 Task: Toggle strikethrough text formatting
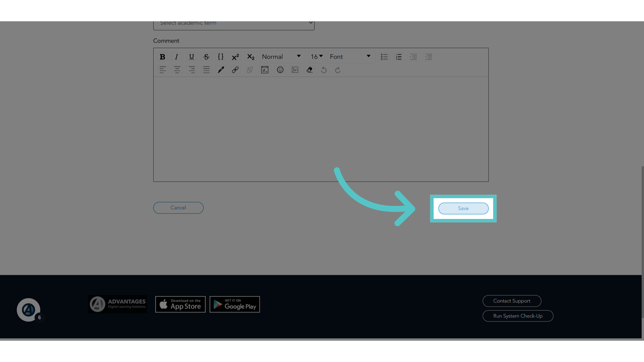tap(206, 57)
